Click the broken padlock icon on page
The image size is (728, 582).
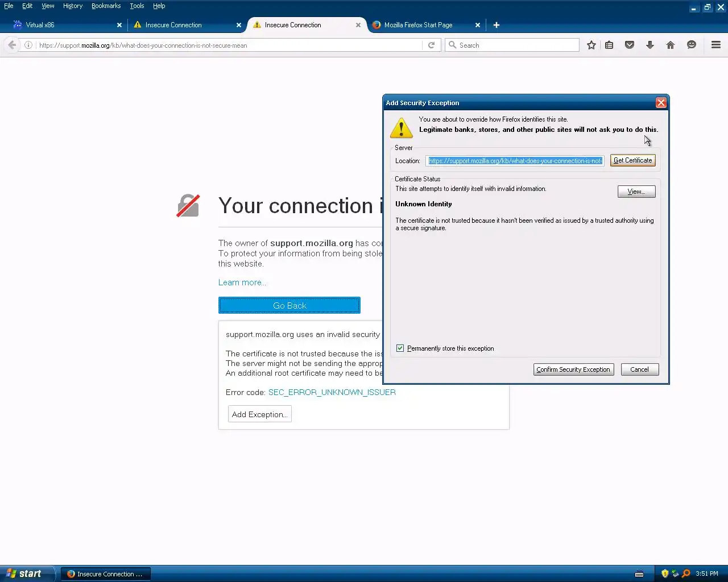click(x=188, y=206)
